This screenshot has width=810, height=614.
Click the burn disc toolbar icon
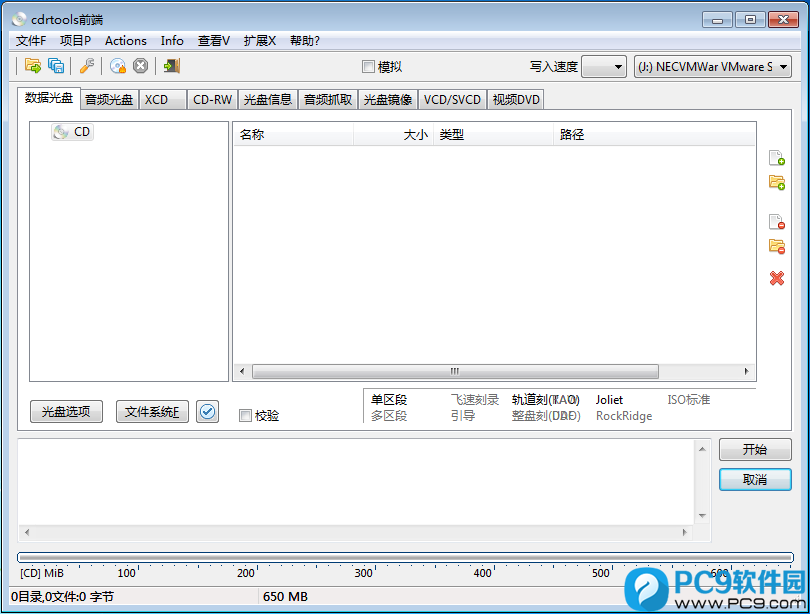point(118,66)
